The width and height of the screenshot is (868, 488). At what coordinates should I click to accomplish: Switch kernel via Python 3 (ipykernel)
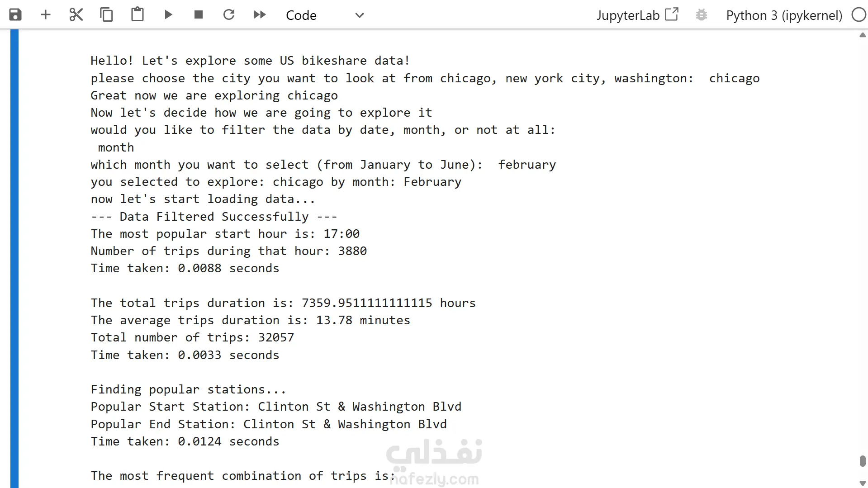784,15
